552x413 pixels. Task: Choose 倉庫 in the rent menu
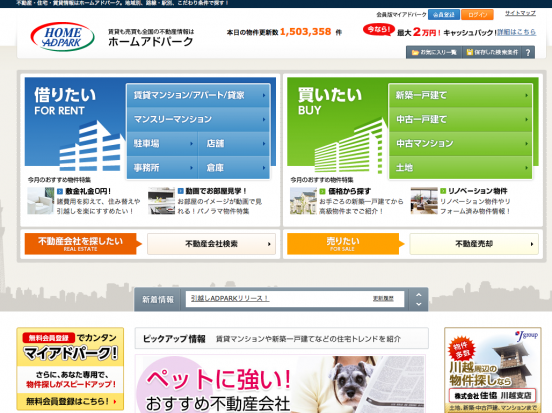tap(234, 168)
